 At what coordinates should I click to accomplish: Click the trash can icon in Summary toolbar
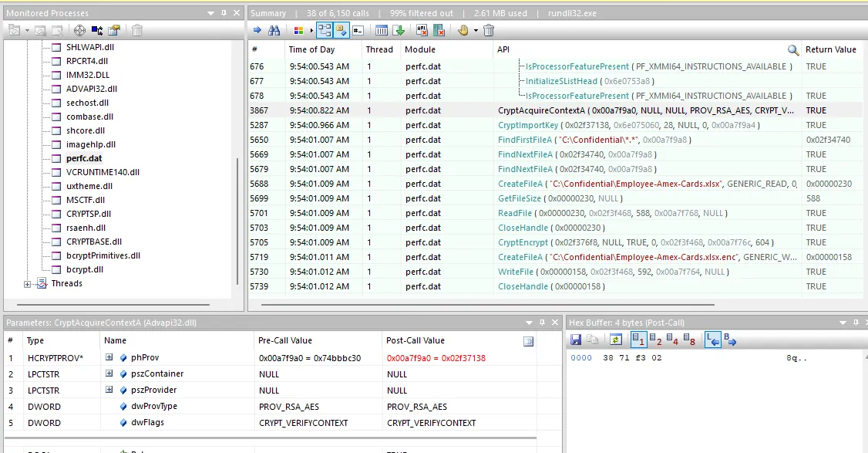point(489,31)
